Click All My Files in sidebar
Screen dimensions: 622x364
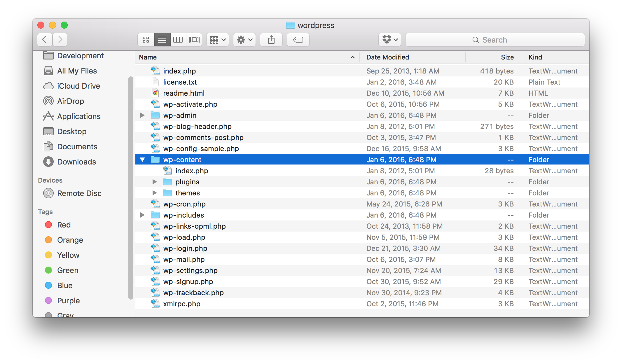[77, 71]
